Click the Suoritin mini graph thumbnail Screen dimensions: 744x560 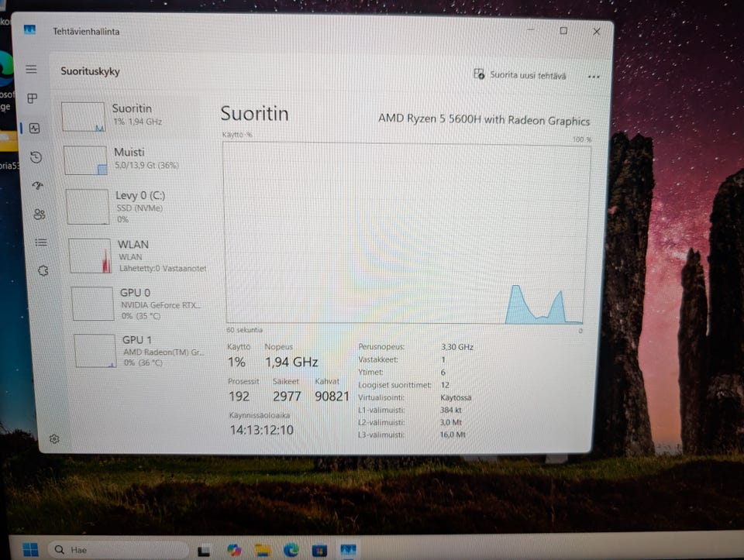click(84, 117)
